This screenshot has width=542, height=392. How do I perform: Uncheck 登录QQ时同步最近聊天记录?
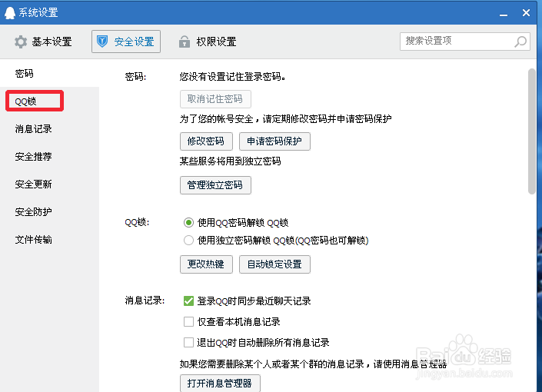coord(188,301)
